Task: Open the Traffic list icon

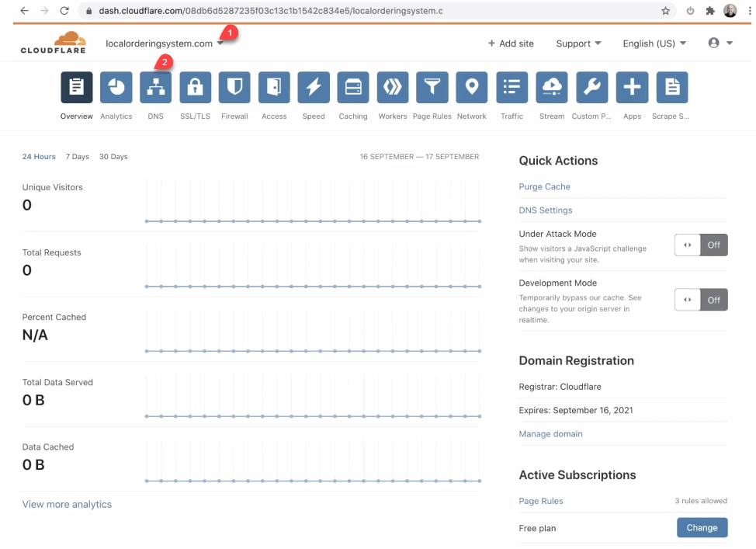Action: pyautogui.click(x=512, y=87)
